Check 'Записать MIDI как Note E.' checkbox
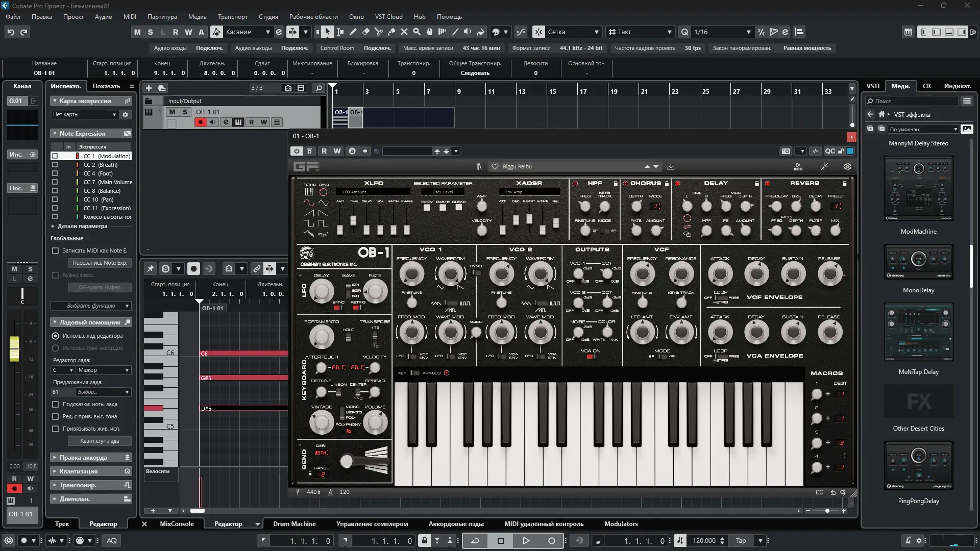 pyautogui.click(x=56, y=251)
